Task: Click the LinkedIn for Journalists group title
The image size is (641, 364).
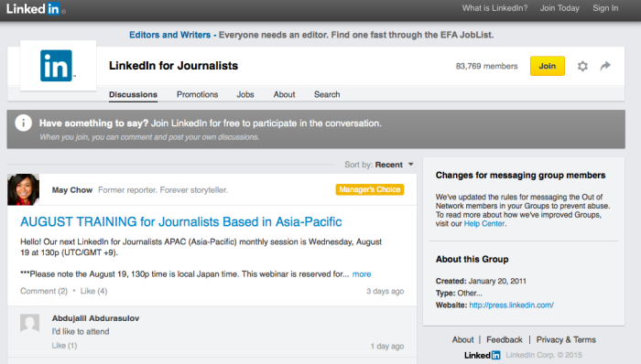Action: click(173, 66)
